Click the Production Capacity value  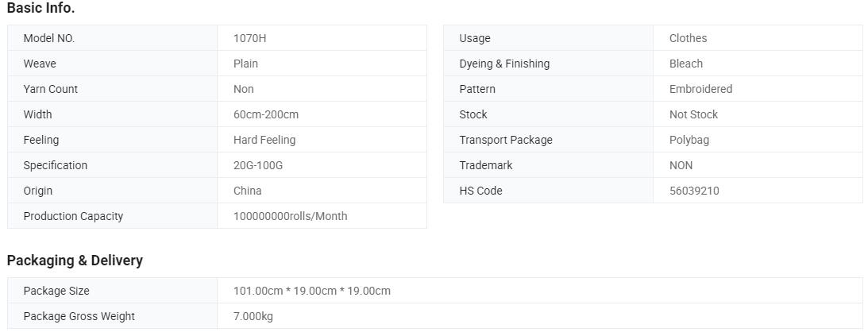pos(290,216)
